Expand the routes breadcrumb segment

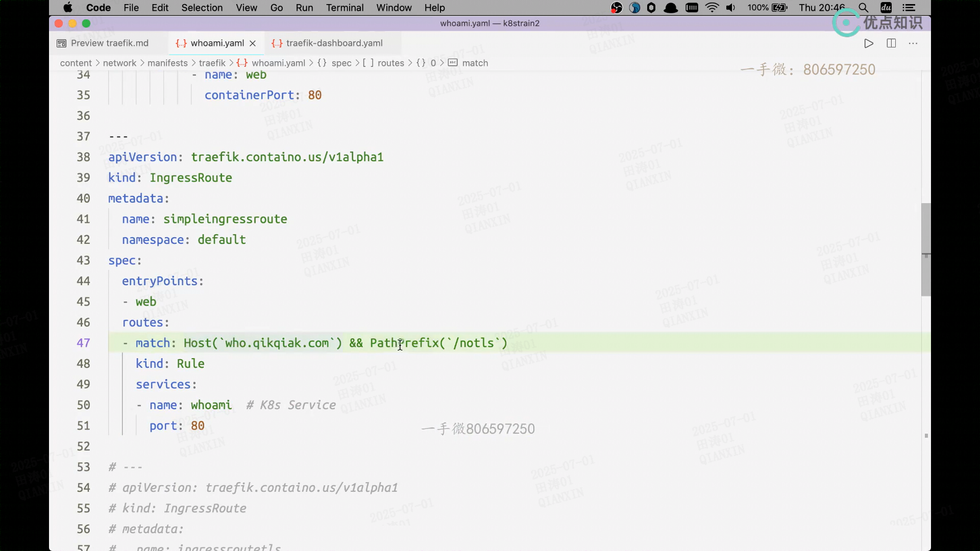tap(390, 63)
